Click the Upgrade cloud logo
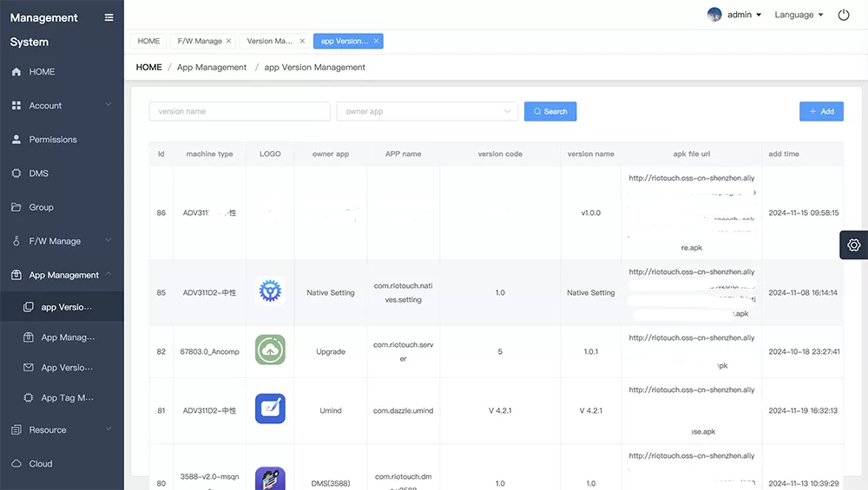This screenshot has width=868, height=490. coord(270,350)
